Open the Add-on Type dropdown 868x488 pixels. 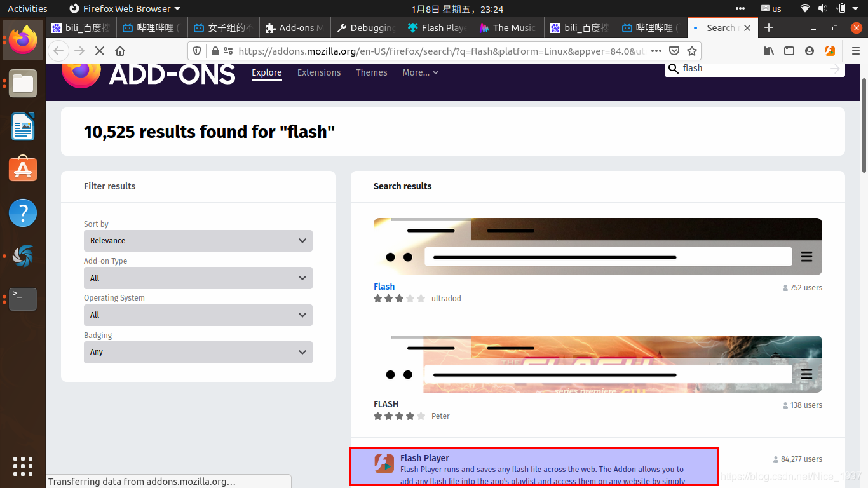pos(198,278)
